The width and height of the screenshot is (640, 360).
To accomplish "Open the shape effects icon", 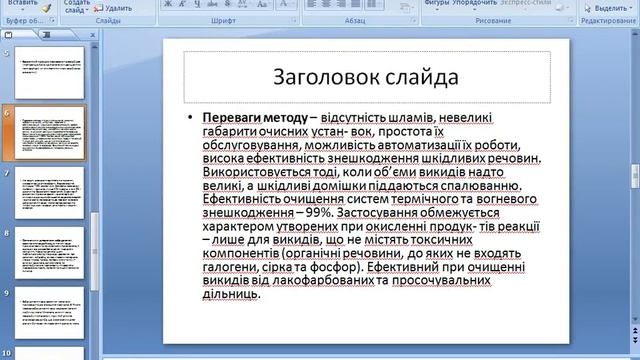I will (561, 8).
